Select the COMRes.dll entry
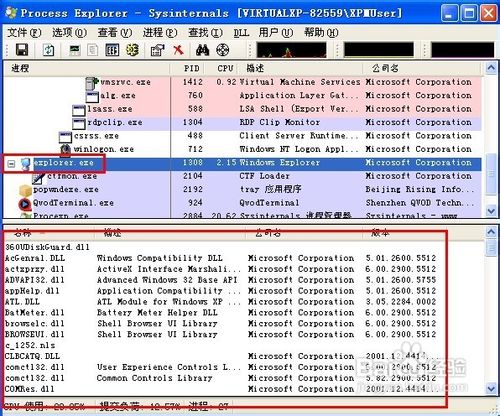The image size is (500, 416). (x=29, y=389)
